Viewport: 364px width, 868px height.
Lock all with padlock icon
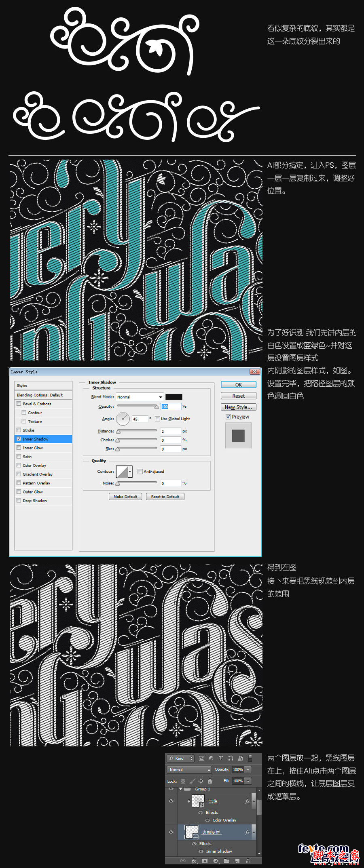[210, 781]
